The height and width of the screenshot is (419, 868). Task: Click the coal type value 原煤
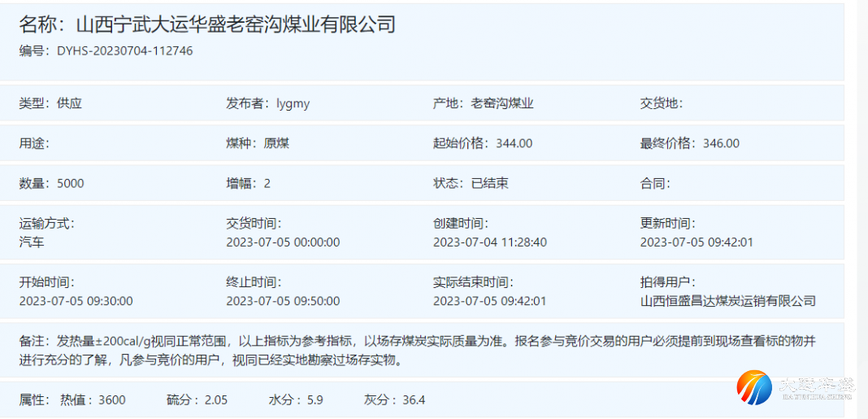tap(276, 143)
